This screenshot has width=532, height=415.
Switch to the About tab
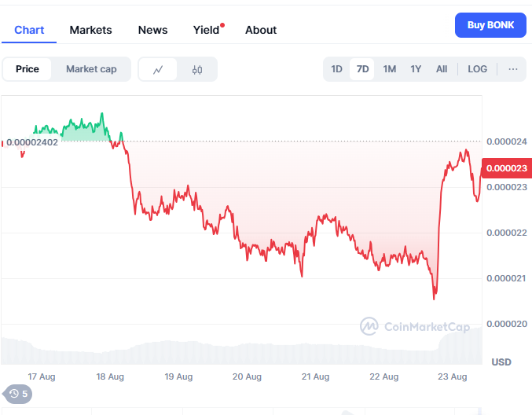point(261,30)
